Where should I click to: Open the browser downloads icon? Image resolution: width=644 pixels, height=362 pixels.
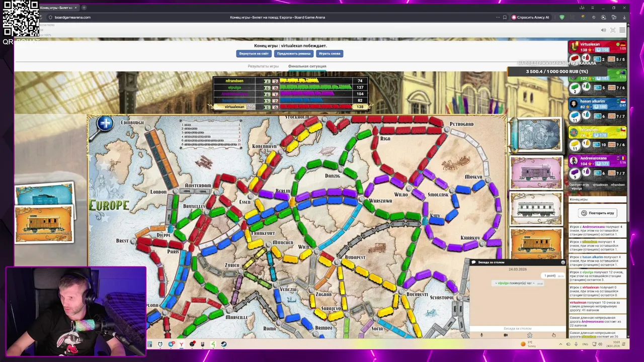[x=624, y=17]
